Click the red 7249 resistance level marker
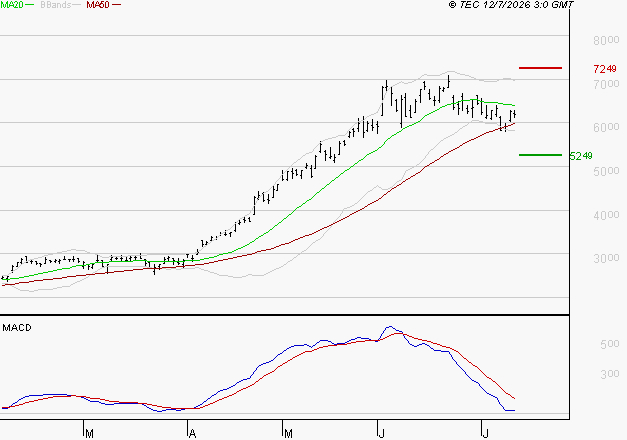Image resolution: width=627 pixels, height=440 pixels. 540,68
